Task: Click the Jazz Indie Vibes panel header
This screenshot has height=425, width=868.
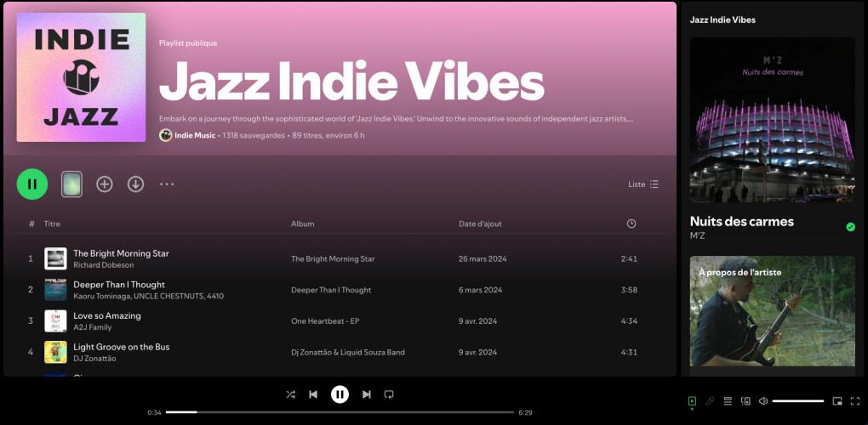Action: tap(722, 20)
